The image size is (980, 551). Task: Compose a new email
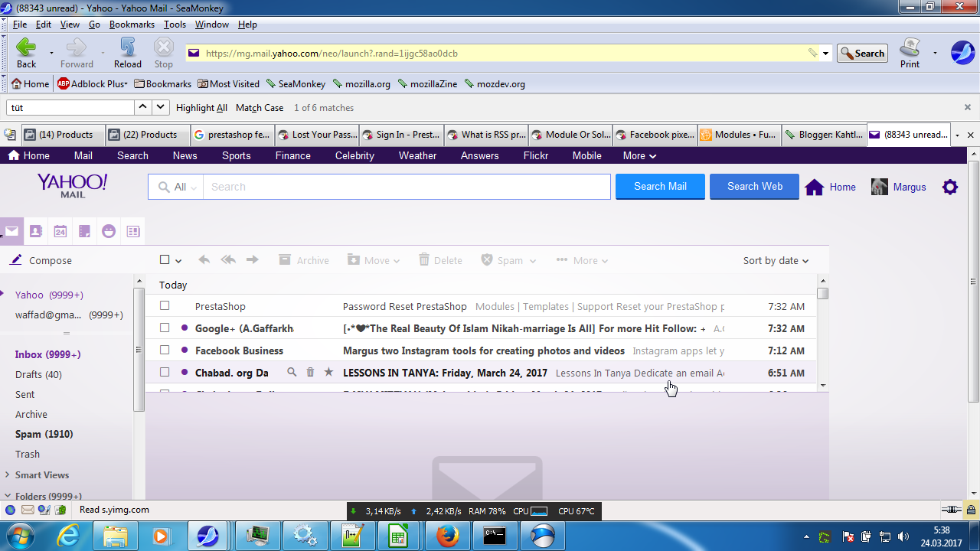[x=41, y=260]
